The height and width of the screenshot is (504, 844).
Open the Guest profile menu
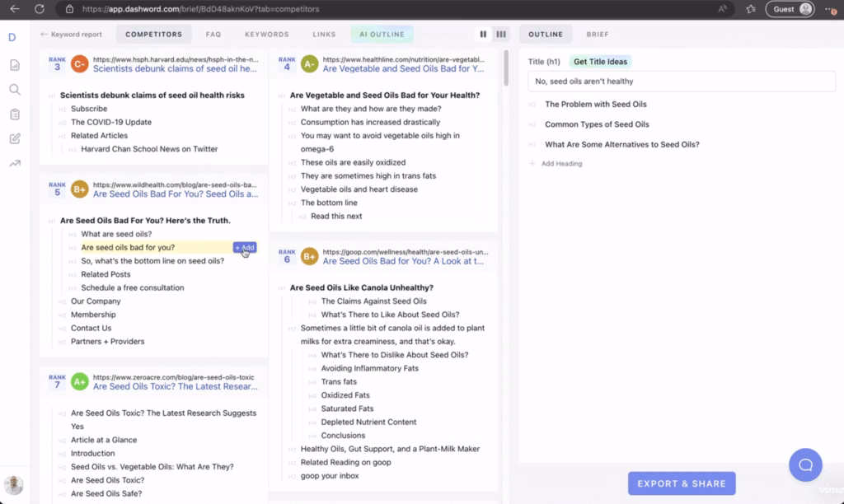(790, 9)
